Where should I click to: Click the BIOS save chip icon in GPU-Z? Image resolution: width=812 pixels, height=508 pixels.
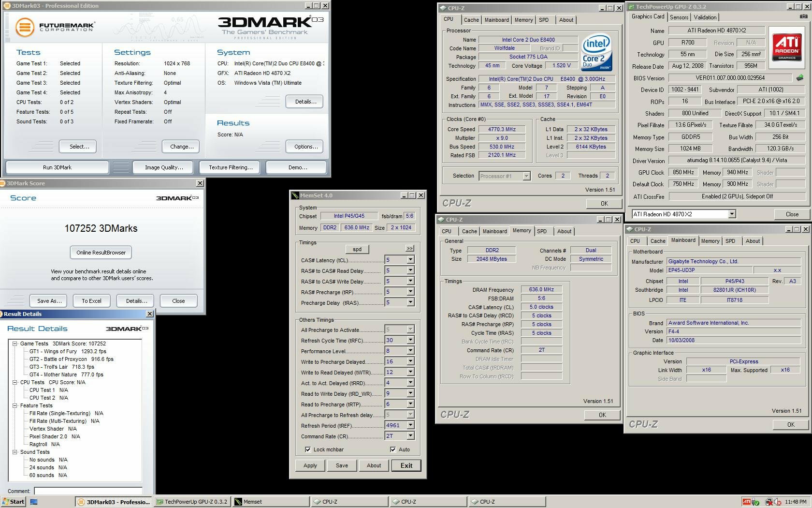[x=800, y=77]
